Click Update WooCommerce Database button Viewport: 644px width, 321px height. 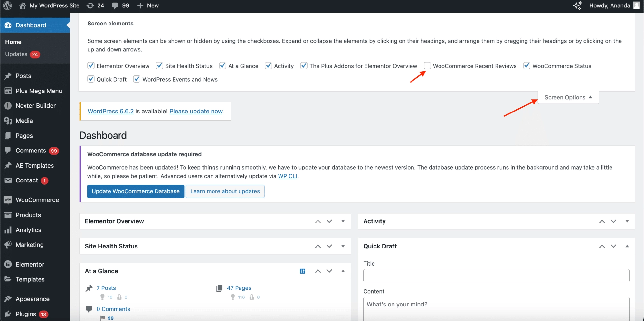[x=136, y=191]
